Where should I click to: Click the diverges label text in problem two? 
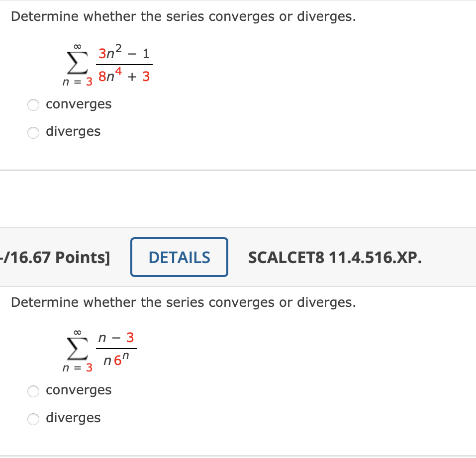73,418
